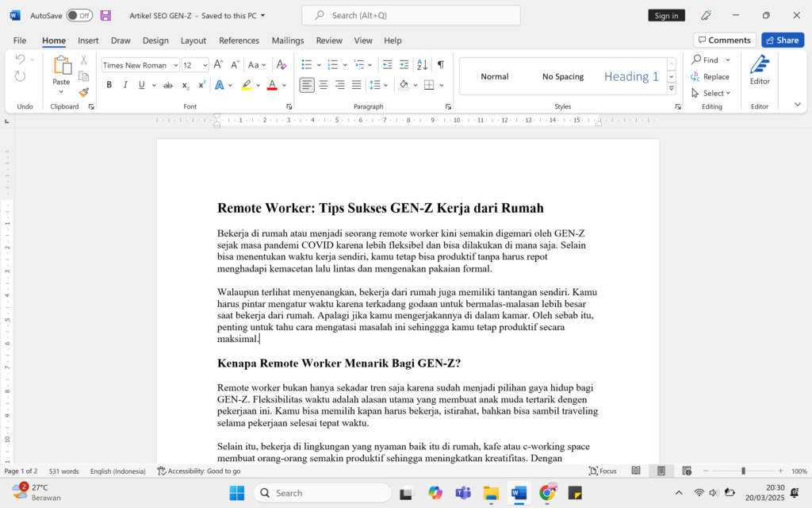Image resolution: width=812 pixels, height=508 pixels.
Task: Click in the Search (Alt+Q) box
Action: [x=412, y=16]
